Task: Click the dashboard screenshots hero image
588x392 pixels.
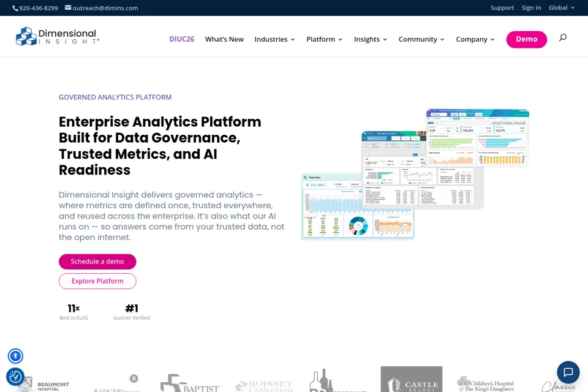Action: coord(415,175)
